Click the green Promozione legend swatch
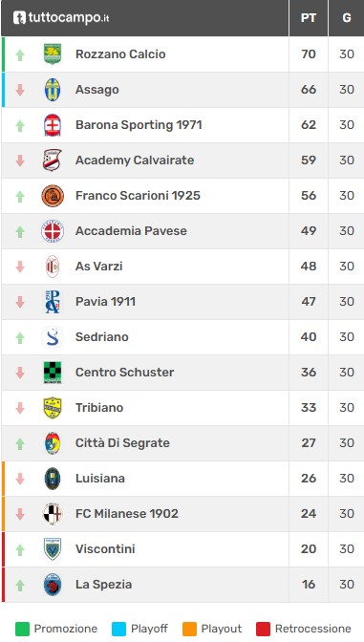The height and width of the screenshot is (642, 364). tap(22, 629)
